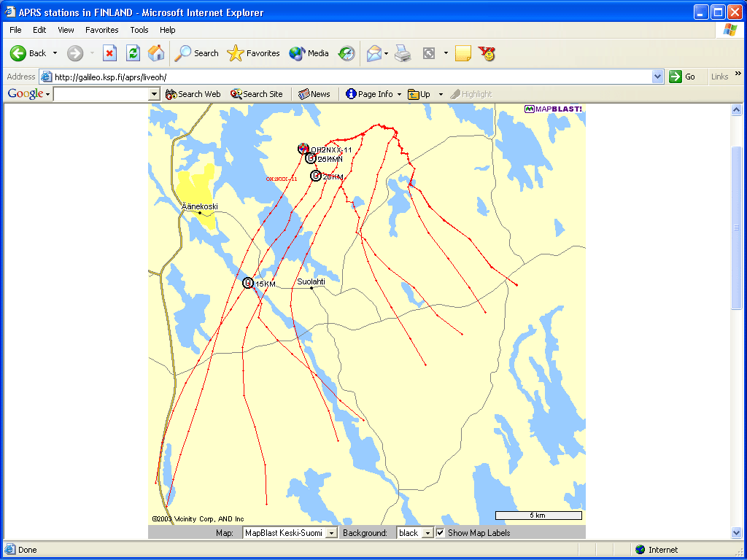Click the Go button
This screenshot has width=747, height=560.
coord(682,77)
